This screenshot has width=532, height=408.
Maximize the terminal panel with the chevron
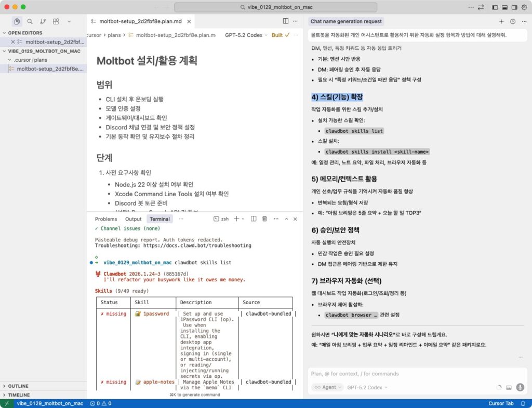(x=286, y=219)
